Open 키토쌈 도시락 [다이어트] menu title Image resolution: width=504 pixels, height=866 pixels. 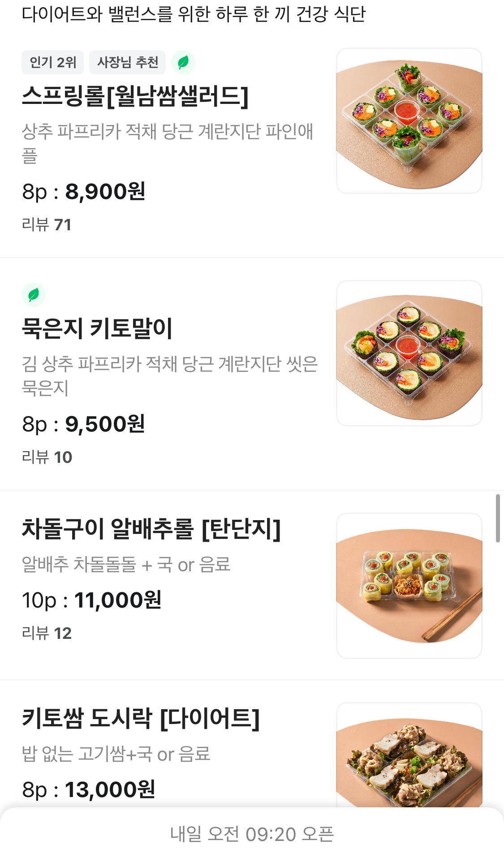pos(141,718)
